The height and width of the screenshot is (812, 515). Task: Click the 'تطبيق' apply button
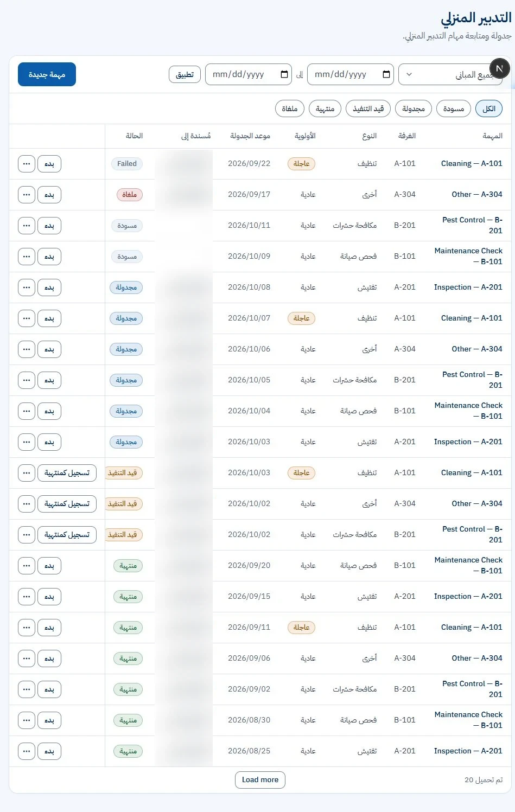(x=185, y=74)
